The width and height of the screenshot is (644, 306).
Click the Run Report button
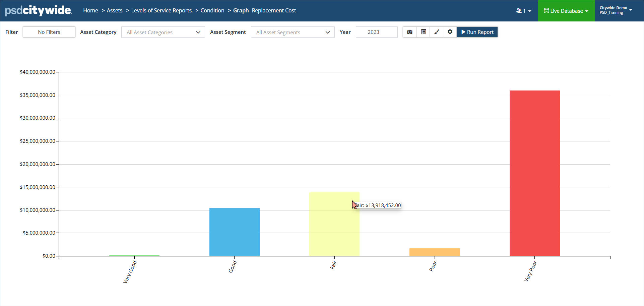(x=477, y=32)
